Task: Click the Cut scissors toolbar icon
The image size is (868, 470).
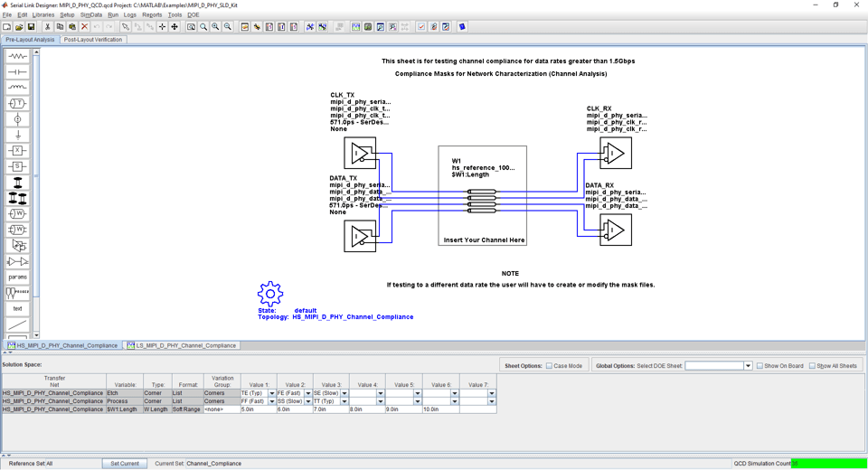Action: click(x=47, y=27)
